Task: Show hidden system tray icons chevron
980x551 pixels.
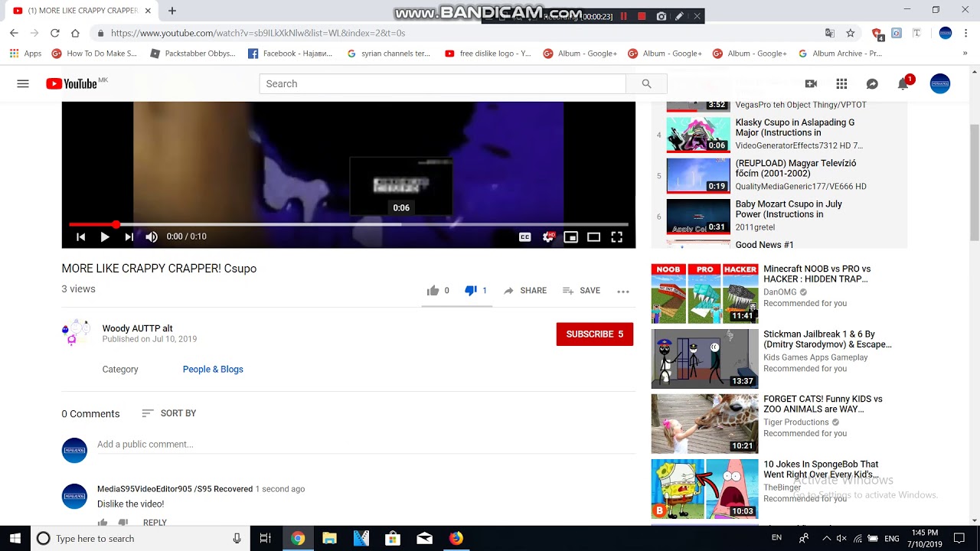Action: click(826, 539)
